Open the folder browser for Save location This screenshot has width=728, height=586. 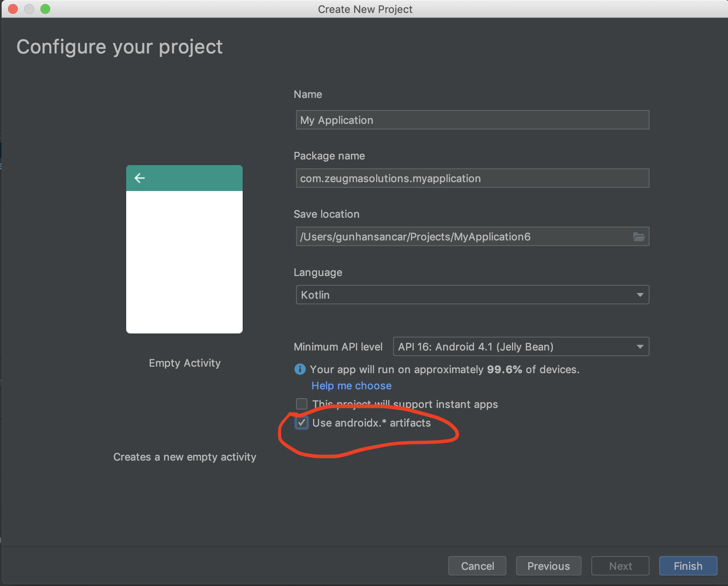[639, 237]
